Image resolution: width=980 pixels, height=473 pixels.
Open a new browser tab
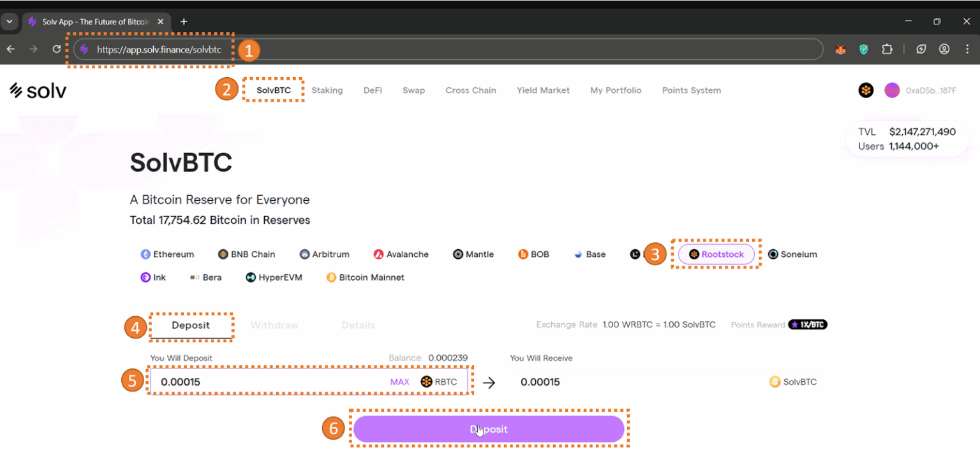pos(184,22)
